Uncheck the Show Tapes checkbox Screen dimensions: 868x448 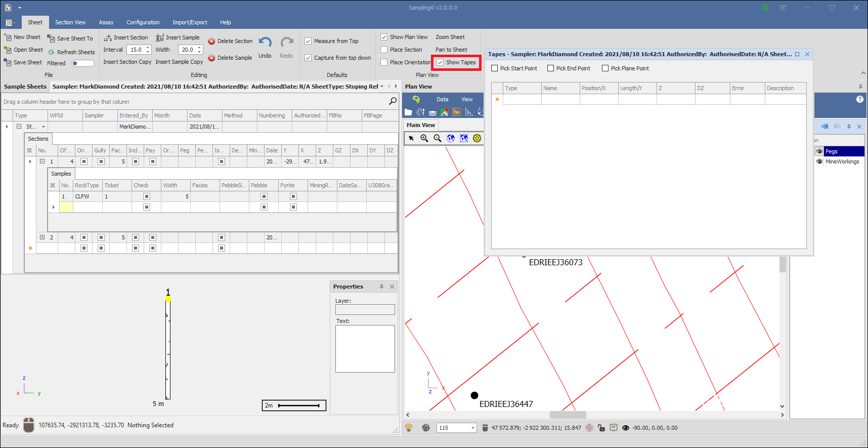pyautogui.click(x=441, y=62)
